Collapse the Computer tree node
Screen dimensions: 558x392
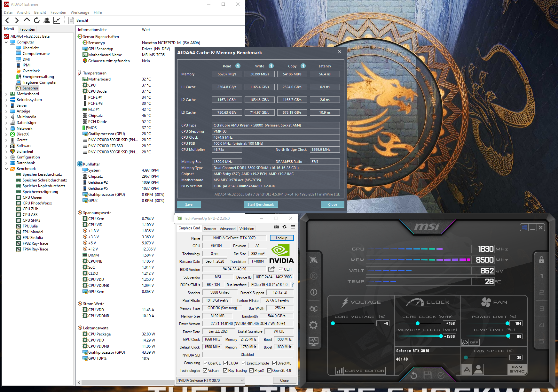6,42
